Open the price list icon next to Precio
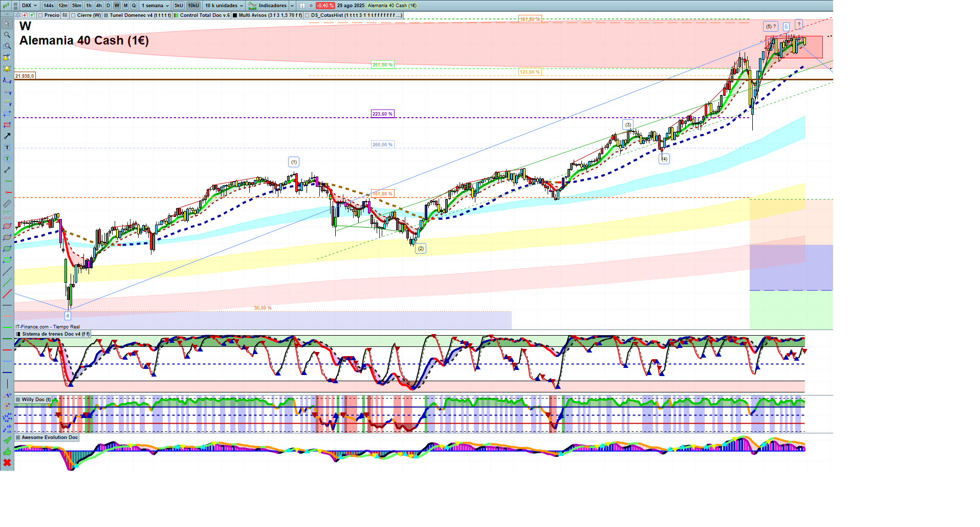 (65, 15)
